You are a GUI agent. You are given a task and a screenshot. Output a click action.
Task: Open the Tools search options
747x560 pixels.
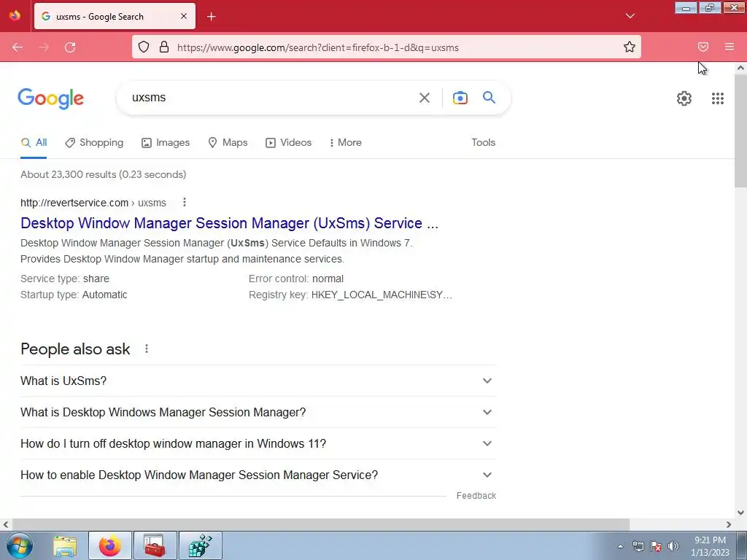[x=484, y=142]
